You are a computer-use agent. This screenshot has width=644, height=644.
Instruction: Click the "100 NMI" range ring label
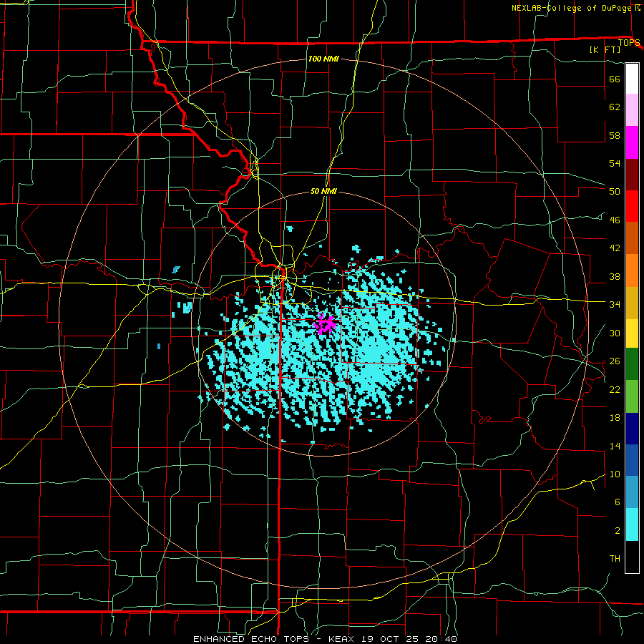323,59
